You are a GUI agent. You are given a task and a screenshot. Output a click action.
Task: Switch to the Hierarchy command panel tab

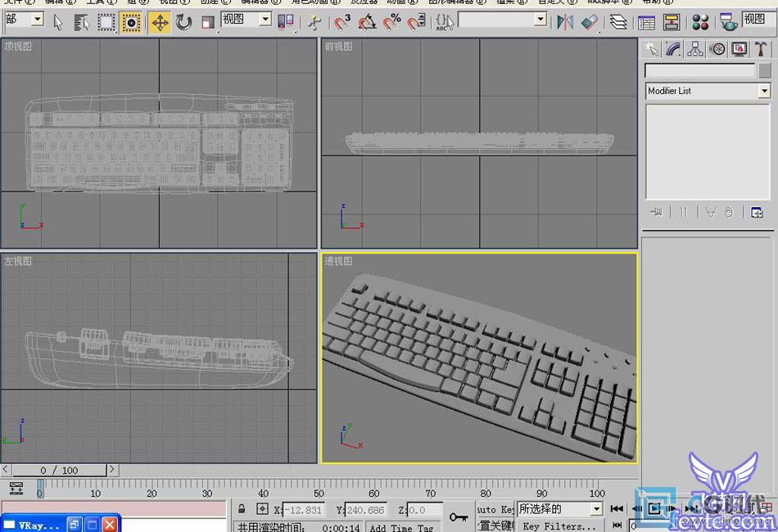(x=695, y=48)
